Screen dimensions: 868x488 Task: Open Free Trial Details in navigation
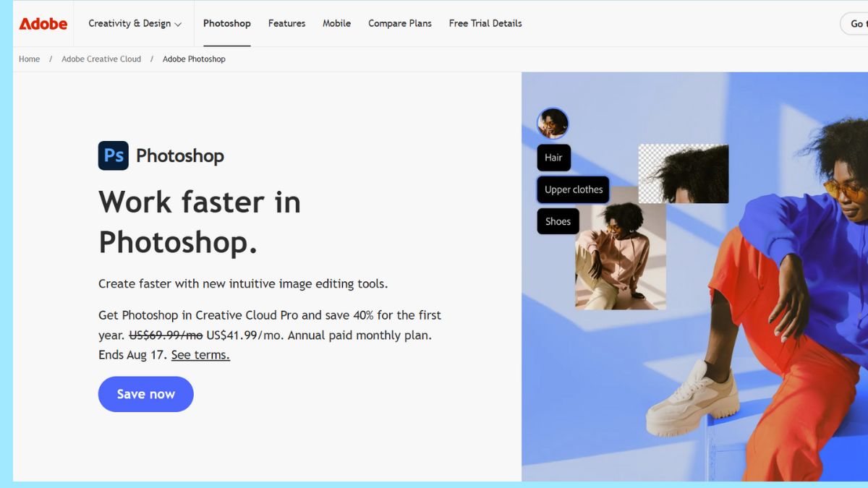click(x=485, y=23)
